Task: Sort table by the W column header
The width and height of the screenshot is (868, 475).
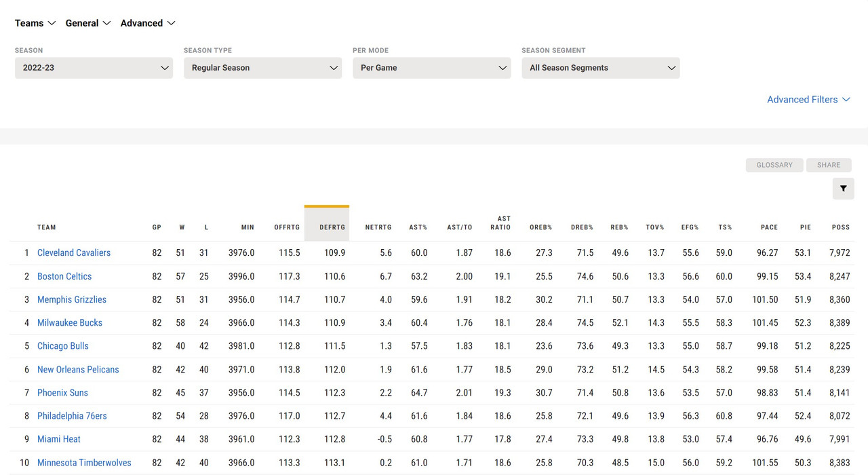Action: (182, 227)
